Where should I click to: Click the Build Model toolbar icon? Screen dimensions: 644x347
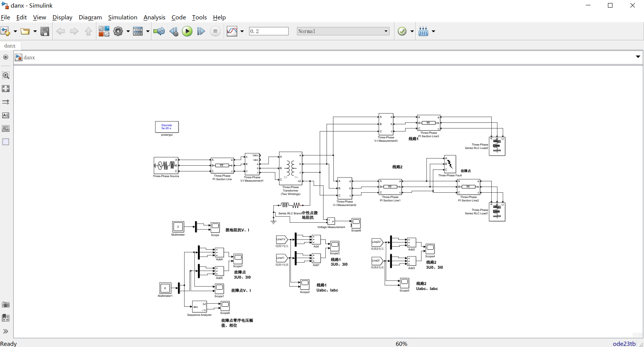tap(423, 31)
